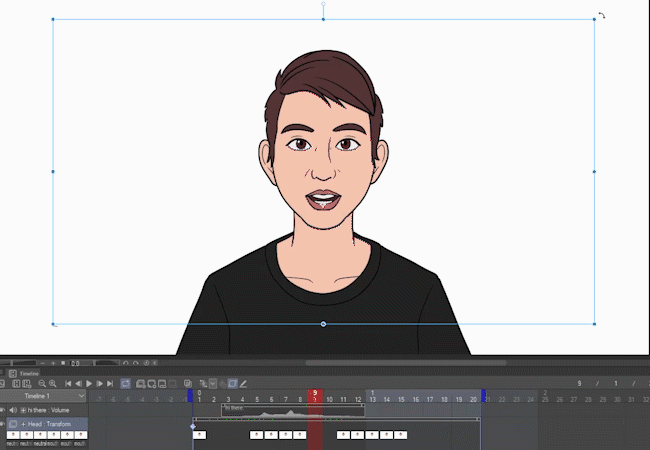
Task: Click the red current frame marker at 9
Action: tap(315, 396)
